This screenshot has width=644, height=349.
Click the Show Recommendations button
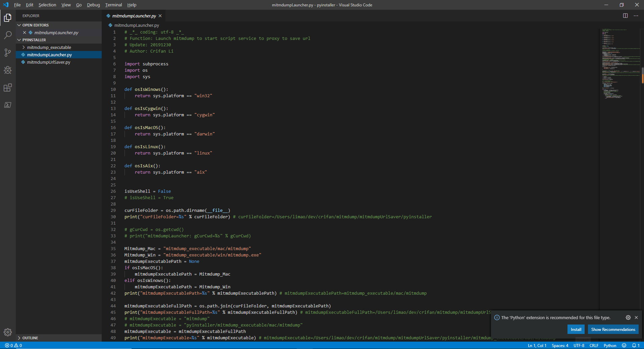coord(613,329)
